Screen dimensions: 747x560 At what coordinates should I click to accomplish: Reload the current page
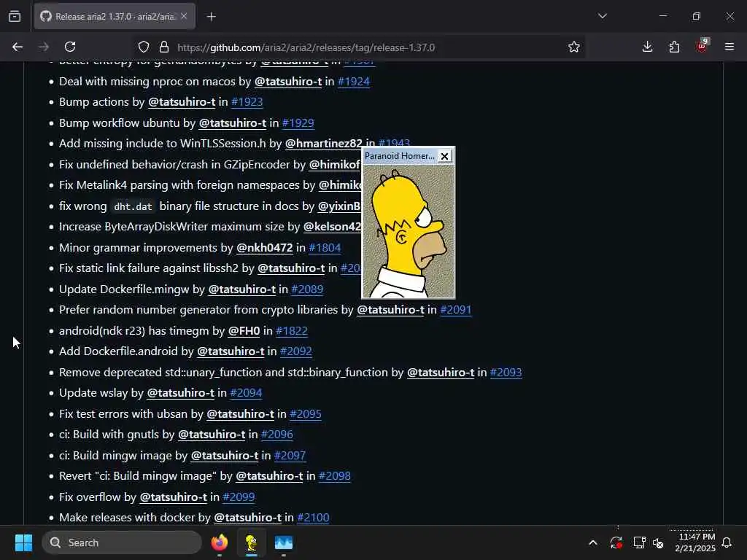(x=70, y=47)
